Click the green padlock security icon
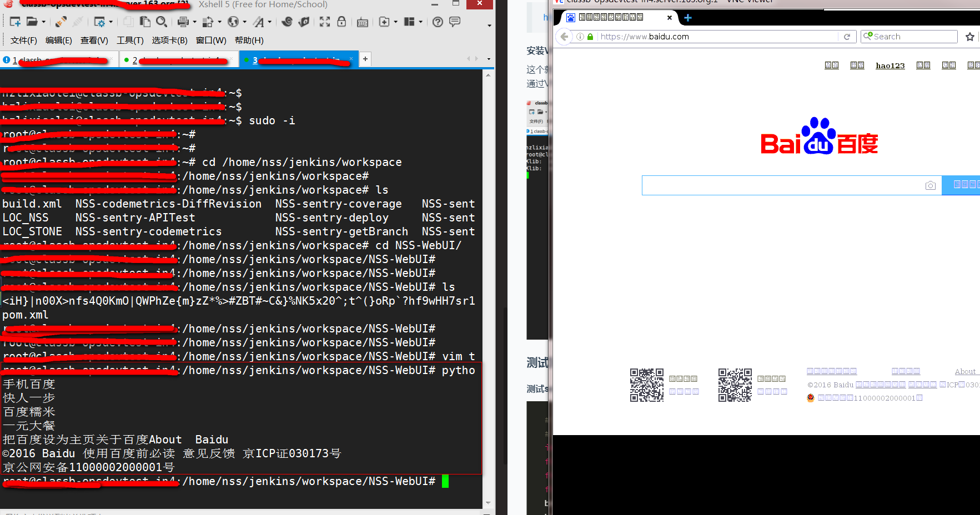 590,37
